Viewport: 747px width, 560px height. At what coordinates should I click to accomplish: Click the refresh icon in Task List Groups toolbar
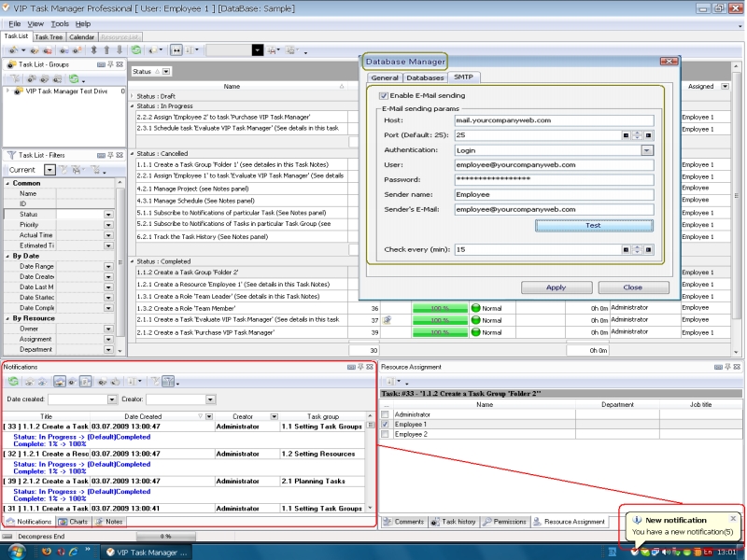click(73, 79)
